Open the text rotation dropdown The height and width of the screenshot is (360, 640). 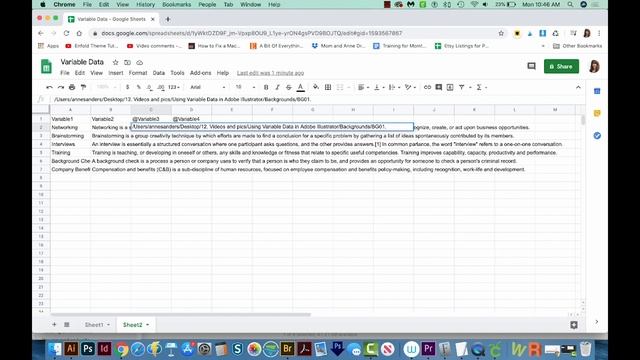(410, 87)
